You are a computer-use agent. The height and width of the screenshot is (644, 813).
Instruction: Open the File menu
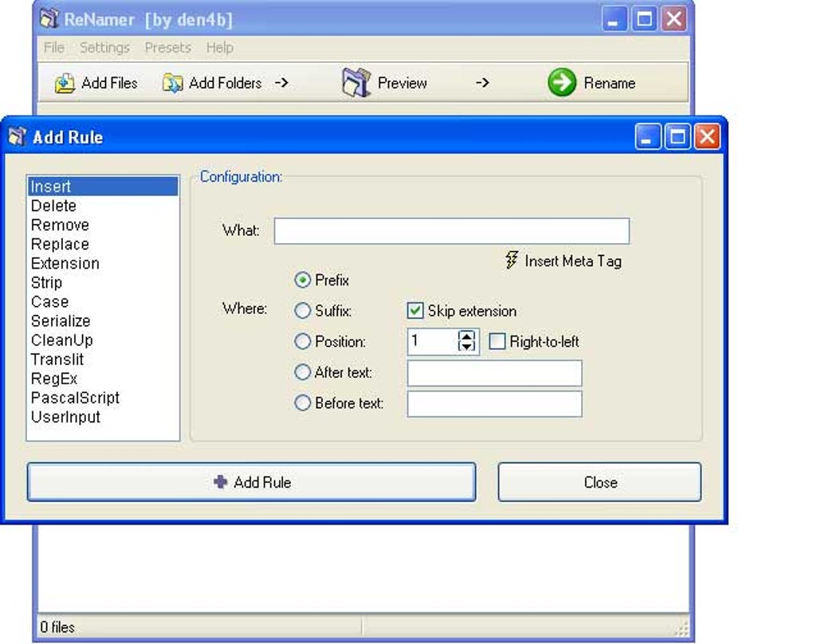tap(54, 48)
